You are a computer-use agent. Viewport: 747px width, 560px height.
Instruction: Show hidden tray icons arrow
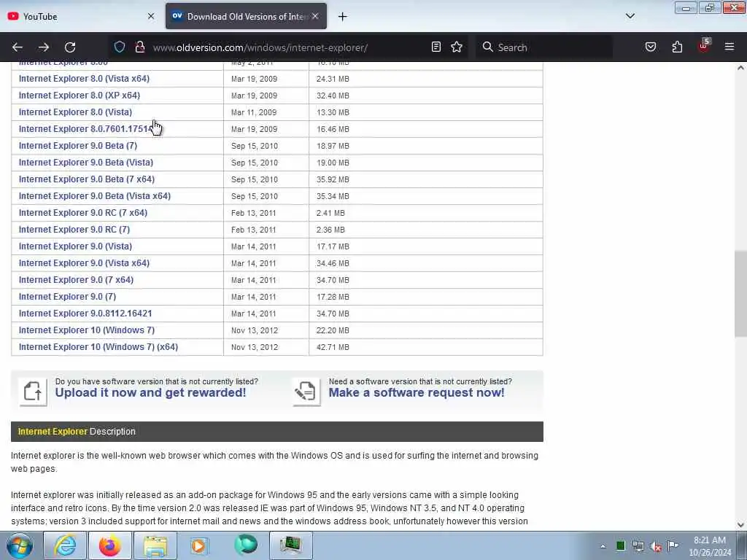[603, 546]
